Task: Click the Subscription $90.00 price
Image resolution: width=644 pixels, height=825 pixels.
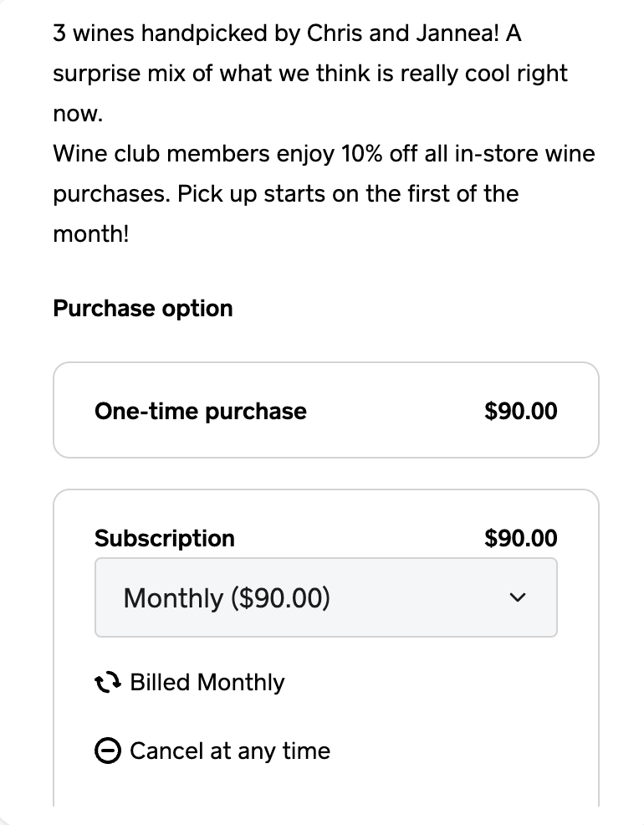Action: tap(520, 538)
